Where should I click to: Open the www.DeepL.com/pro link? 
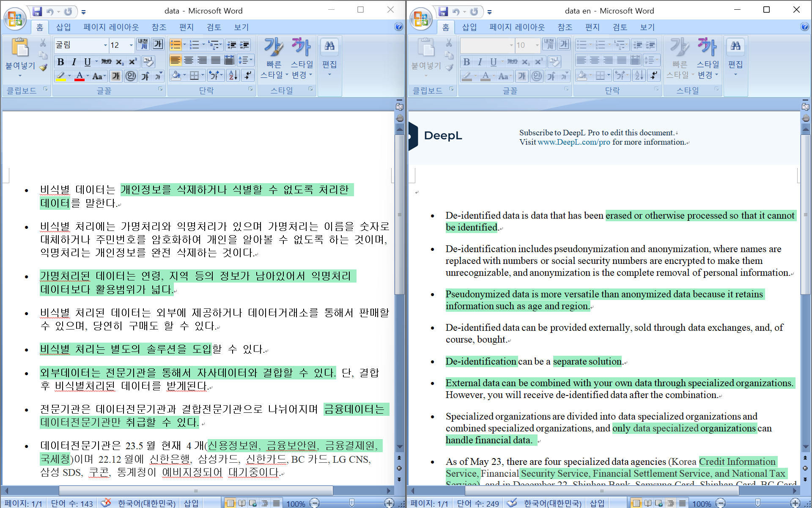[573, 142]
